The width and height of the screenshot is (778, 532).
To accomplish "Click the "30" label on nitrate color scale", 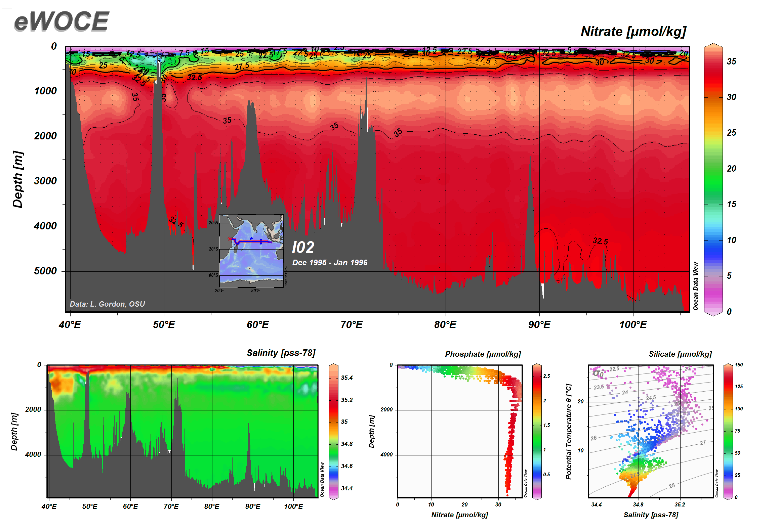I will click(731, 97).
